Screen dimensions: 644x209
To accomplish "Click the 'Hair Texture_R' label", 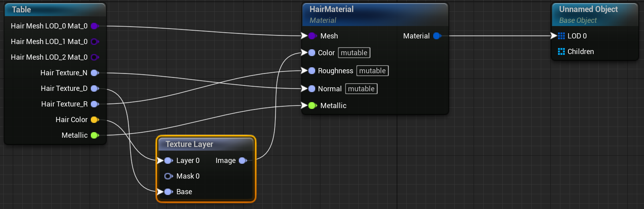I will (64, 104).
